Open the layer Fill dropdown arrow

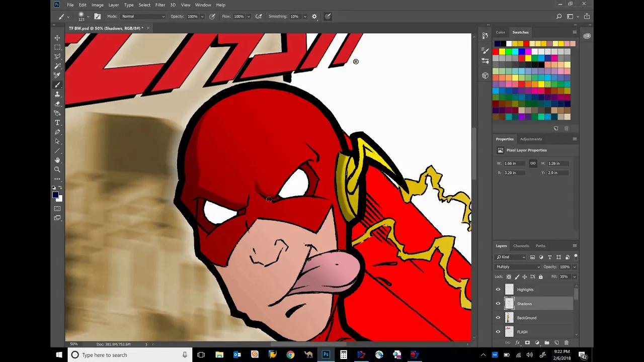[x=575, y=277]
